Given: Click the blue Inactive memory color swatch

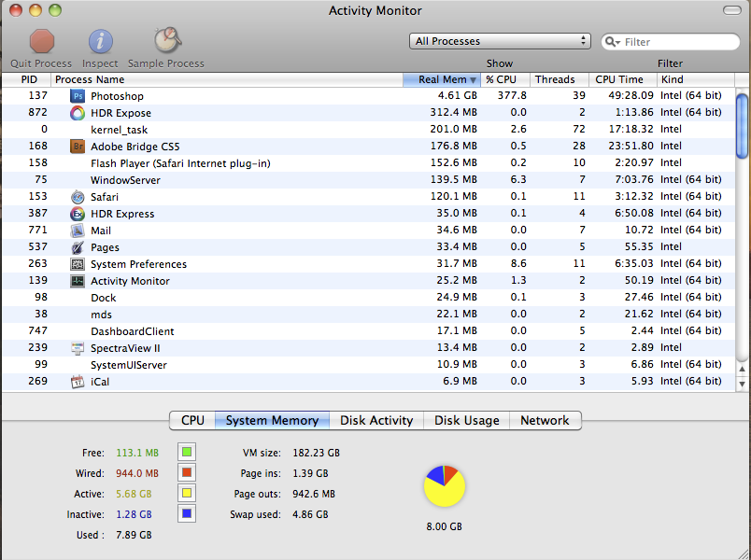Looking at the screenshot, I should pyautogui.click(x=187, y=513).
